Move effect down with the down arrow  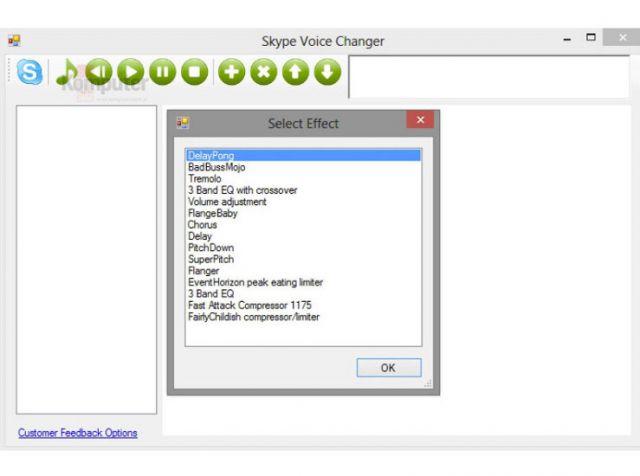(328, 72)
